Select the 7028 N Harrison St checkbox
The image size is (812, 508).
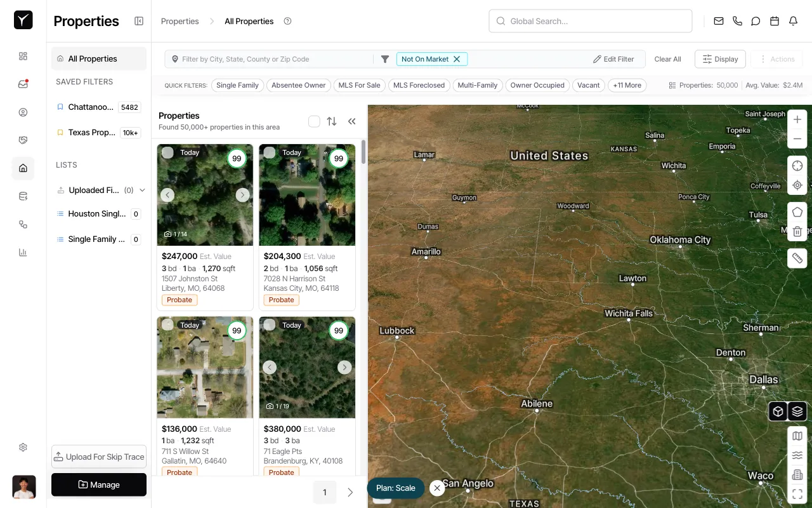pyautogui.click(x=270, y=152)
